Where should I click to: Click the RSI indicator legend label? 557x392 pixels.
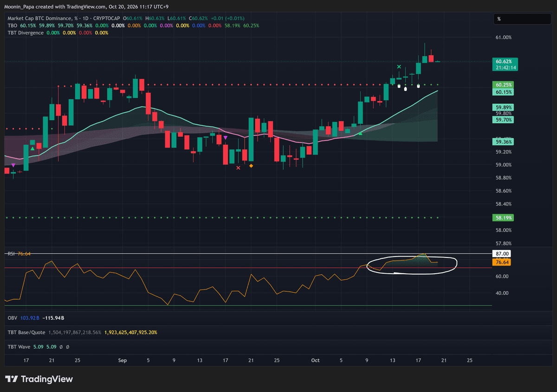tap(11, 253)
